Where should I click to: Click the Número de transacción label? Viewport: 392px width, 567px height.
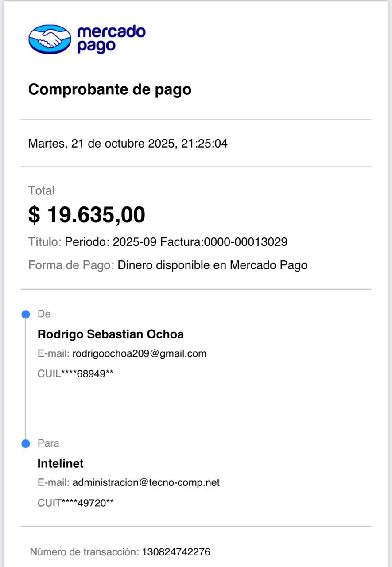84,552
